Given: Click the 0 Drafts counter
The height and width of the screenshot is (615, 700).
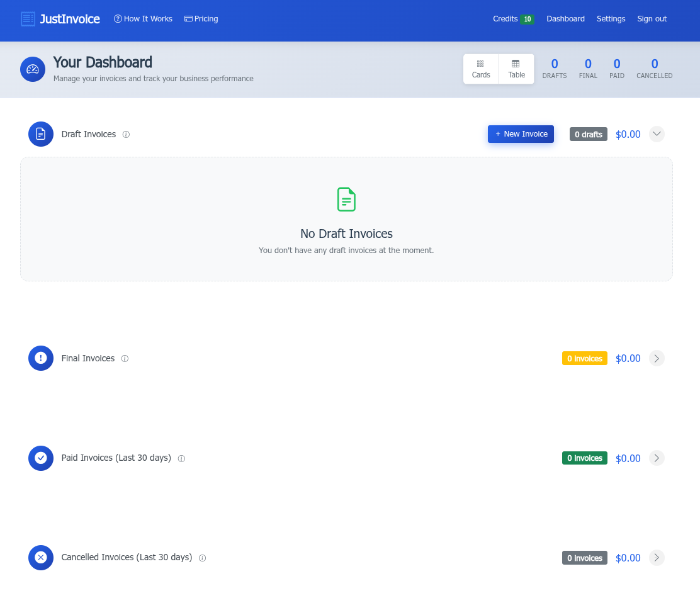Looking at the screenshot, I should 555,69.
